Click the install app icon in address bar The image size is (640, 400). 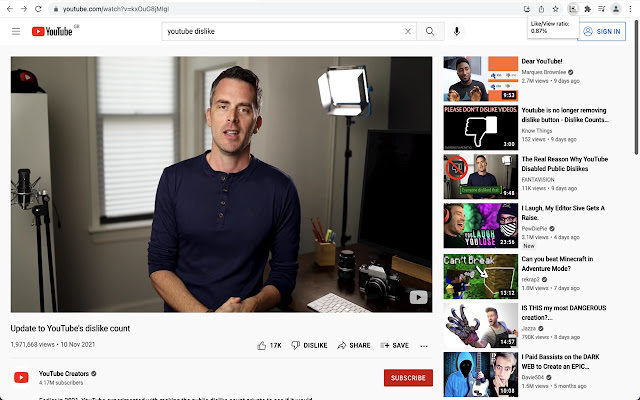(x=527, y=9)
